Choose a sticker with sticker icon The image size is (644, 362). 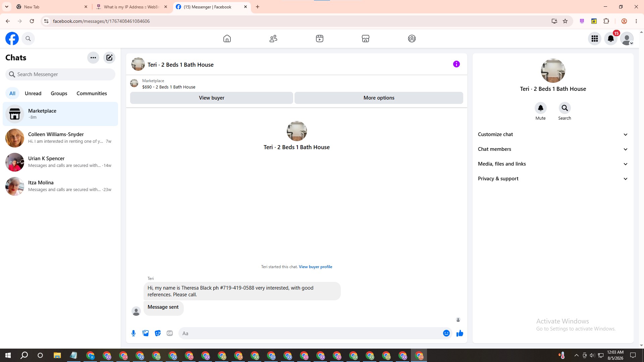[x=158, y=333]
